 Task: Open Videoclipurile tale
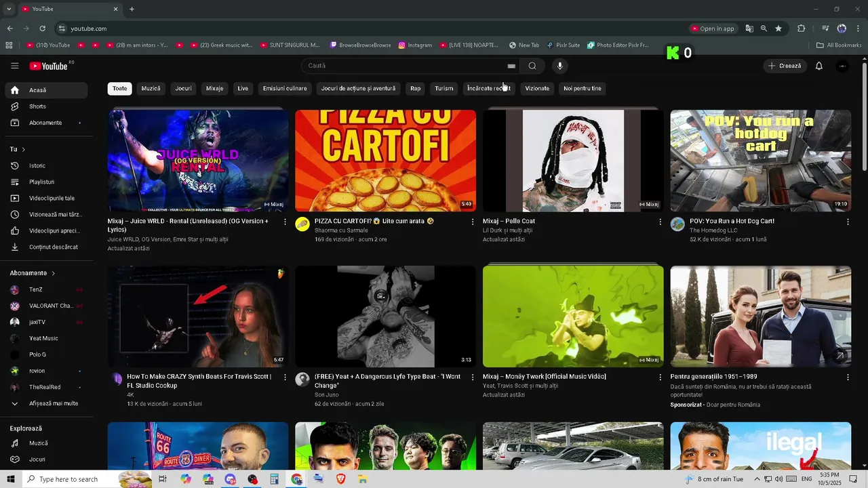pyautogui.click(x=46, y=198)
